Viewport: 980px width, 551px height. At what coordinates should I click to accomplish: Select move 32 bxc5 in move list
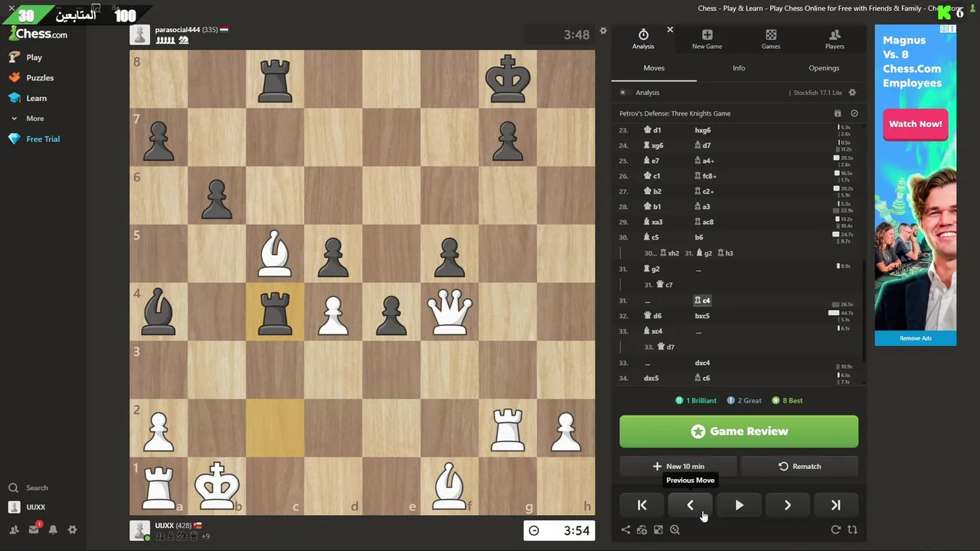click(702, 315)
